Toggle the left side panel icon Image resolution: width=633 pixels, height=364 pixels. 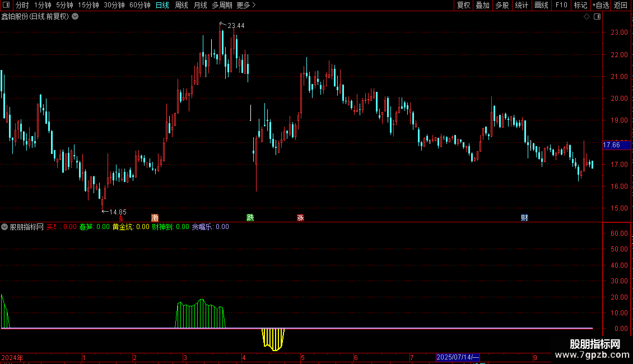tap(6, 5)
